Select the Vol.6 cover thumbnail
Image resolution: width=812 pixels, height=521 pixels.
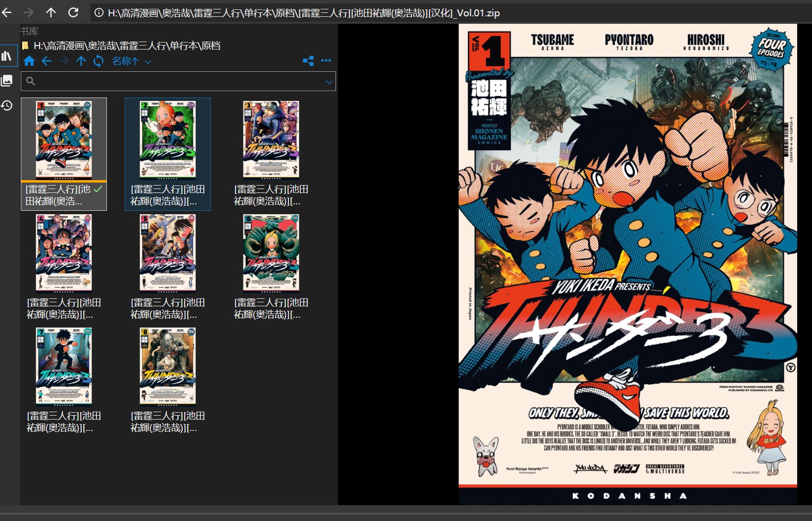[271, 253]
